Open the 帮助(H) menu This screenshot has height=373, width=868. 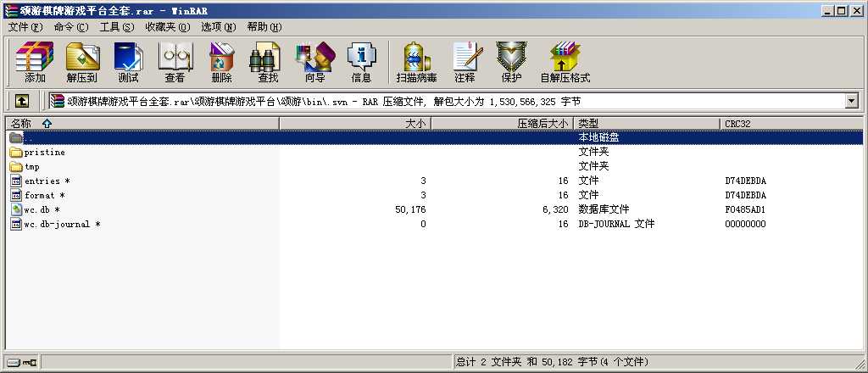[x=264, y=26]
